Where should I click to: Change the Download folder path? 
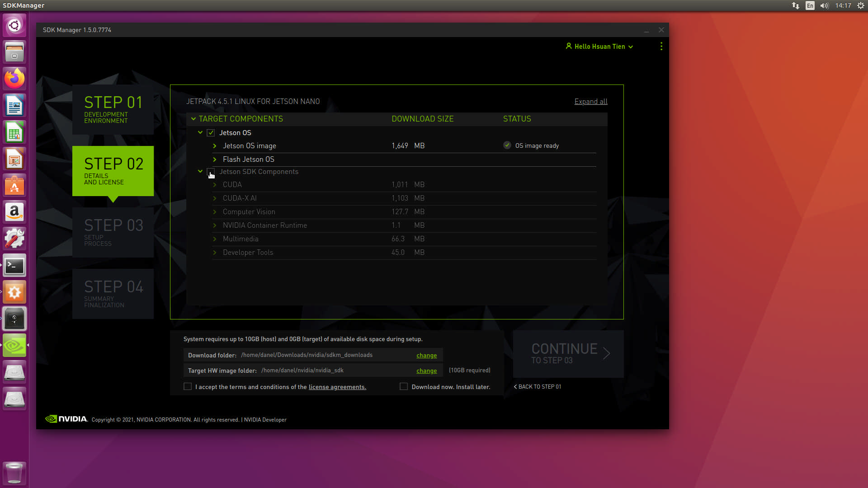point(426,356)
